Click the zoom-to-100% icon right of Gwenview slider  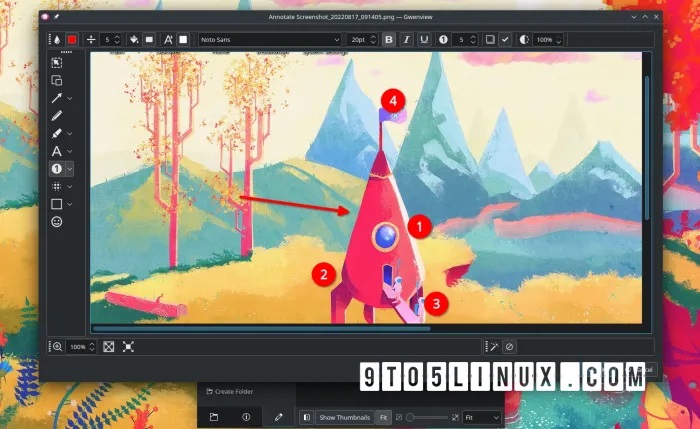(455, 417)
